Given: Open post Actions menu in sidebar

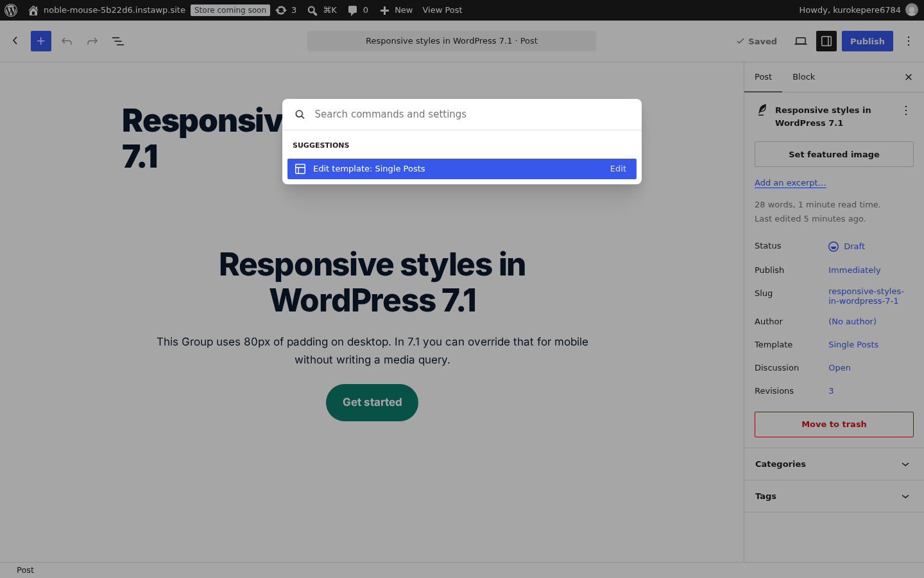Looking at the screenshot, I should point(906,110).
